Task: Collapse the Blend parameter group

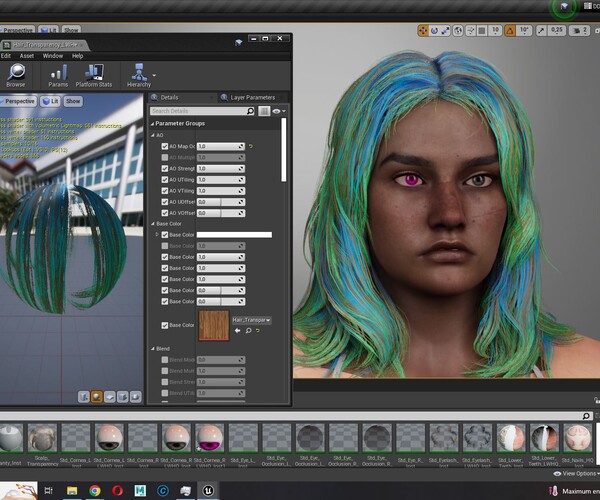Action: (x=153, y=349)
